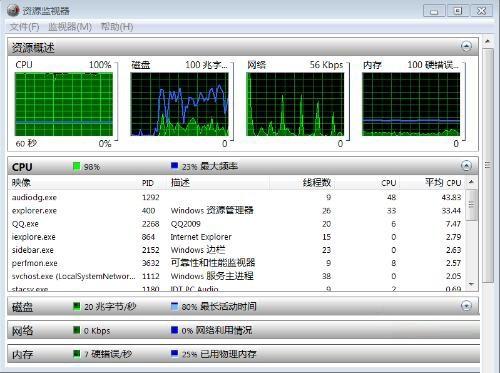500x373 pixels.
Task: Select the svchost.exe (LocalSystemNetwor... row
Action: [x=237, y=276]
